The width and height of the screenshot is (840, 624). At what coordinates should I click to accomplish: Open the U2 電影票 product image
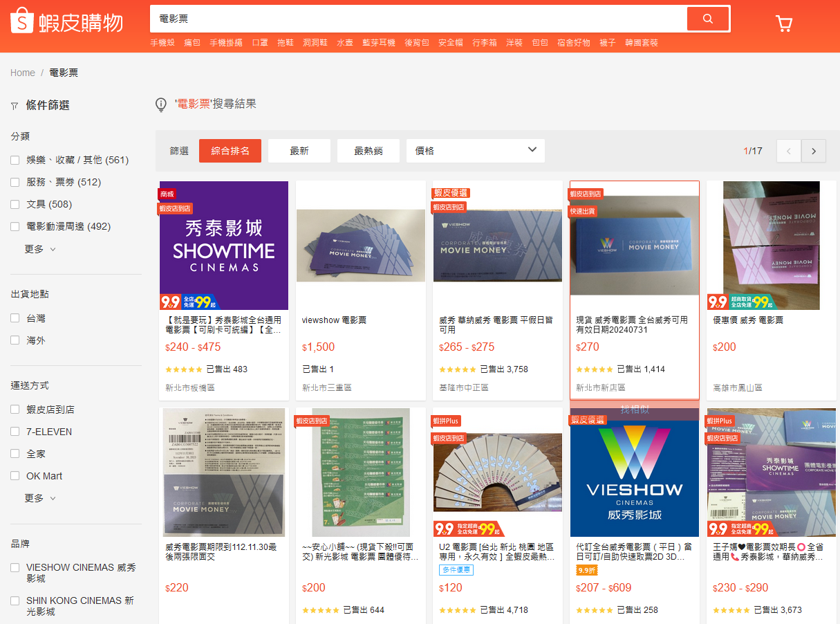pyautogui.click(x=498, y=472)
